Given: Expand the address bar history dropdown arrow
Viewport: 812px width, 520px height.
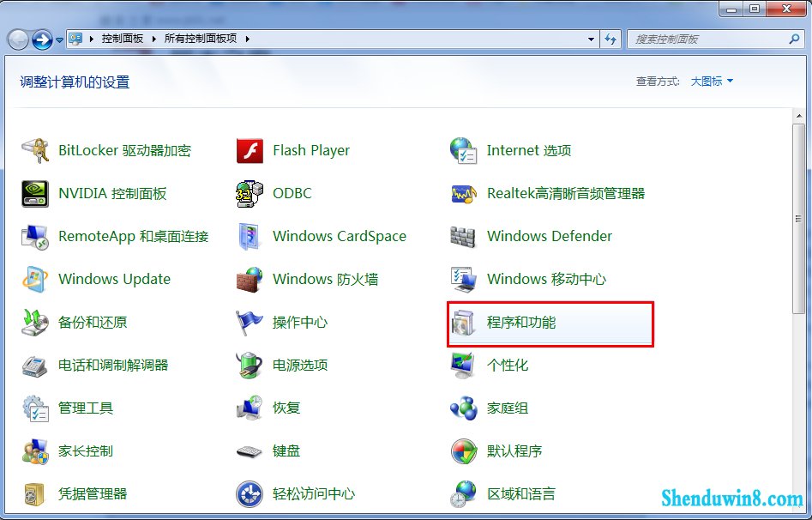Looking at the screenshot, I should [x=591, y=39].
